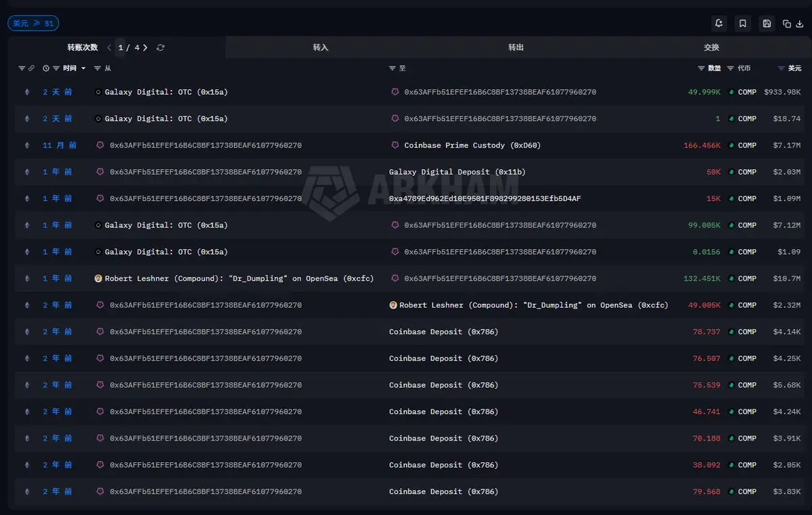
Task: Click the 11 月 前 timestamp
Action: [x=60, y=145]
